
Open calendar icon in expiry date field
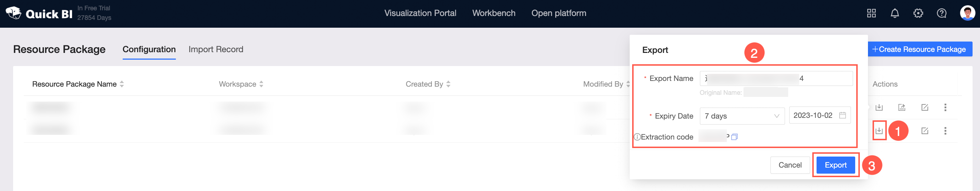coord(842,115)
